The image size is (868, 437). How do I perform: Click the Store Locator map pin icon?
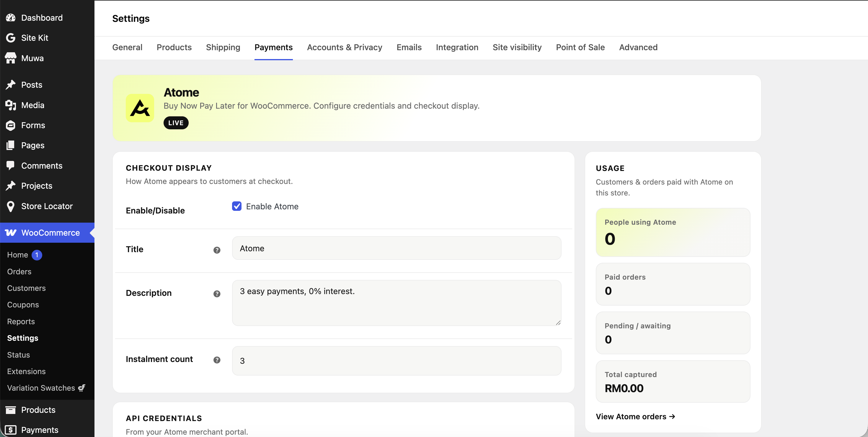click(x=11, y=206)
